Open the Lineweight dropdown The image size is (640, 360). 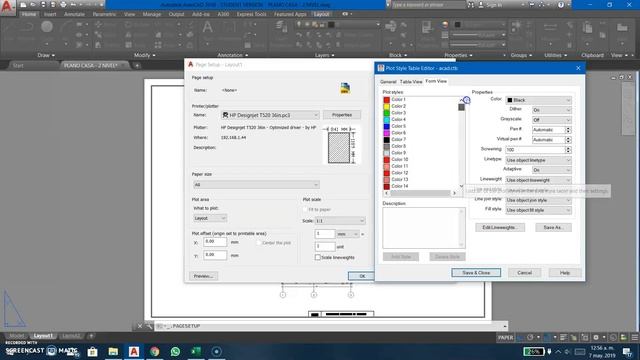point(538,180)
